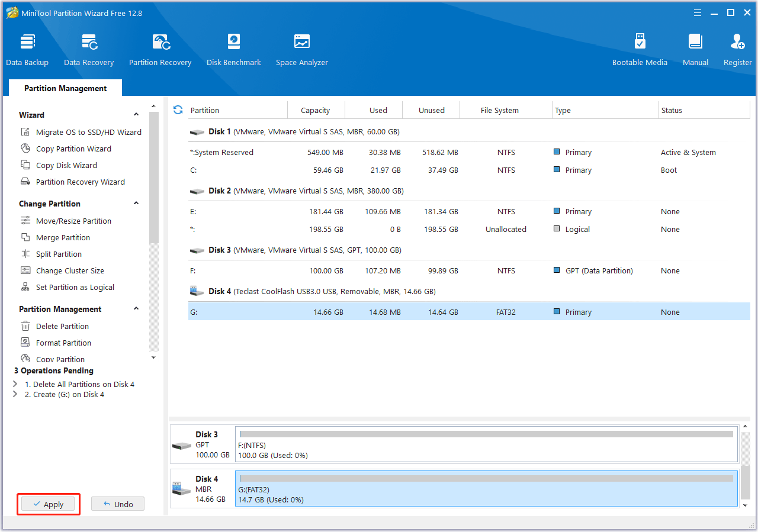This screenshot has width=758, height=532.
Task: Create Bootable Media
Action: (640, 50)
